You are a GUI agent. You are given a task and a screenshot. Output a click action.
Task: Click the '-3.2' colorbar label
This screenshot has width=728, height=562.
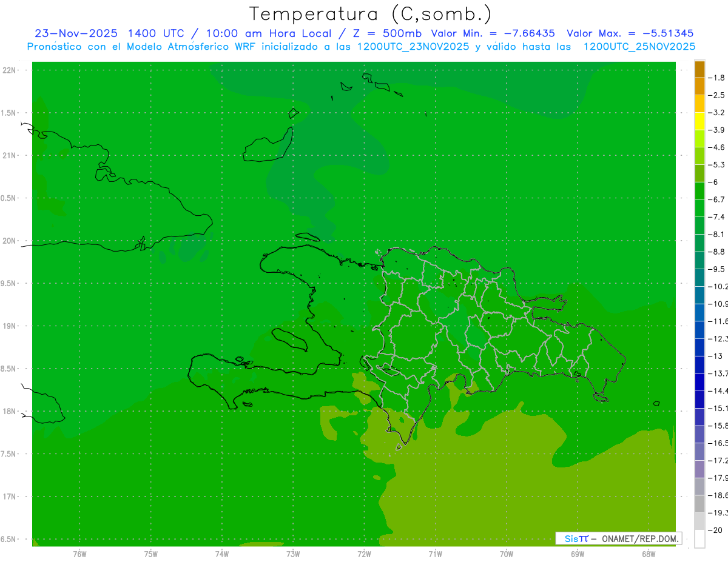click(x=717, y=113)
